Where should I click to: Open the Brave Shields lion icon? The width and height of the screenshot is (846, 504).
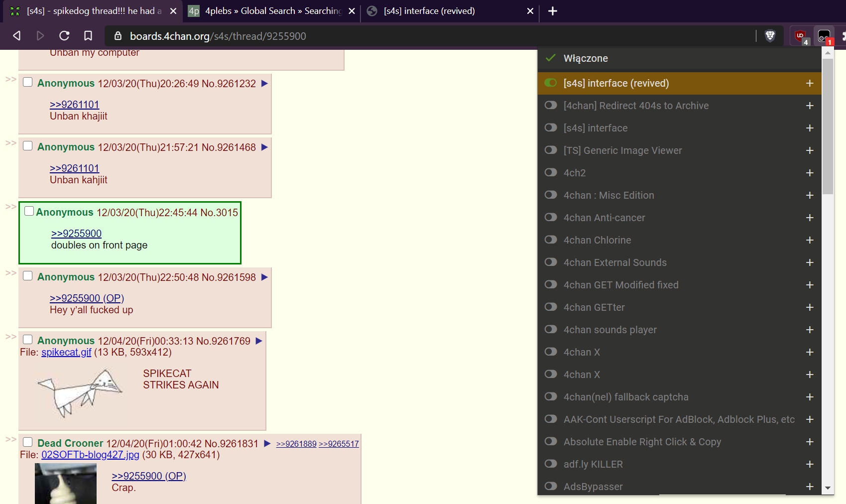coord(770,36)
